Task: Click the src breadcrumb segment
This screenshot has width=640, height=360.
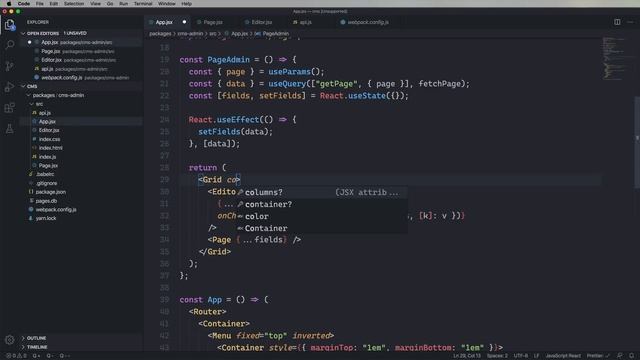Action: [x=213, y=33]
